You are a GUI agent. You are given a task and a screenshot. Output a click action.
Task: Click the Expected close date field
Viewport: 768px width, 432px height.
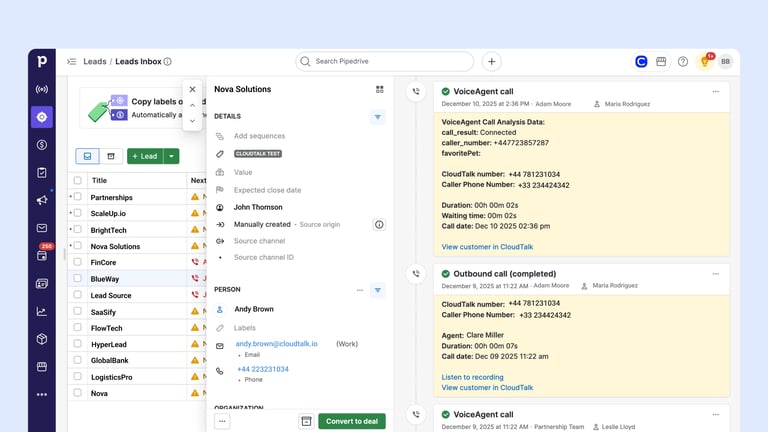coord(267,190)
